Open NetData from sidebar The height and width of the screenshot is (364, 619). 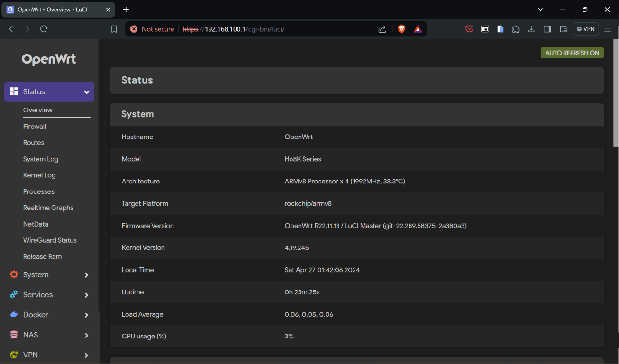[36, 224]
